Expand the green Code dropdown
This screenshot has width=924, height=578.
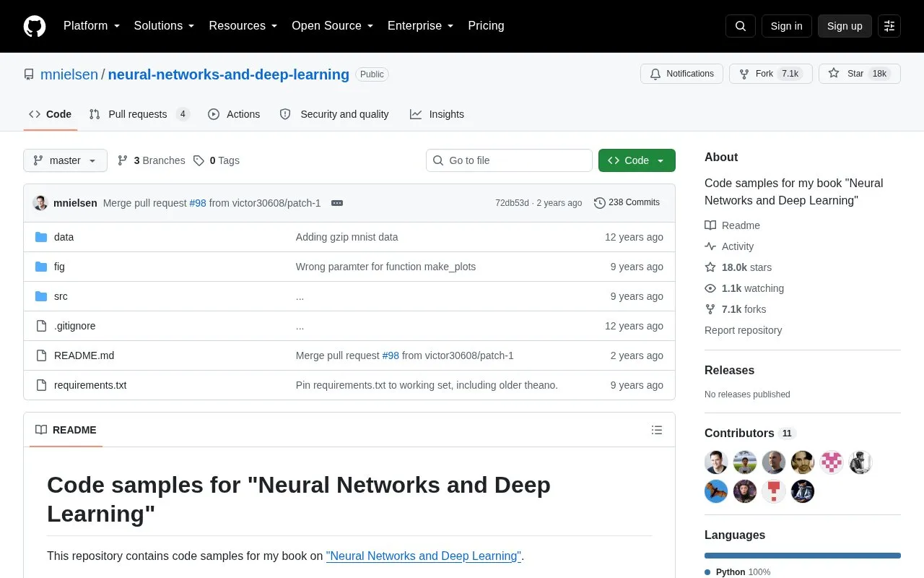coord(637,160)
